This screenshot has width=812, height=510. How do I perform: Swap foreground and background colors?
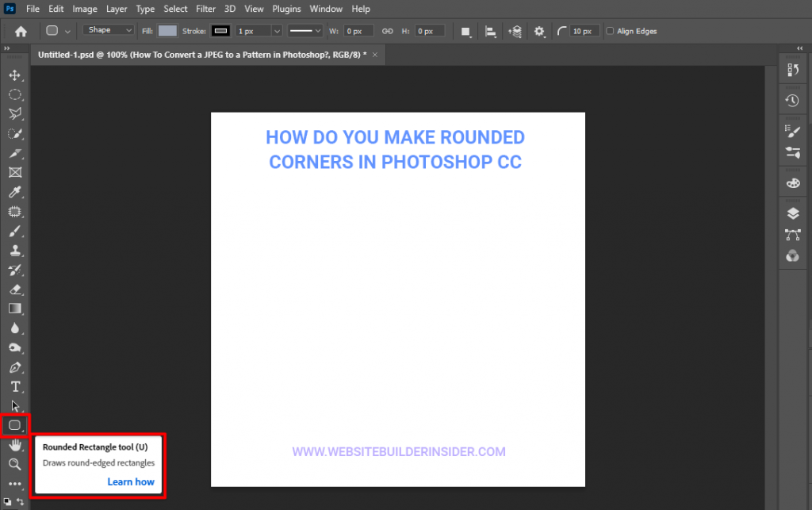pos(20,502)
